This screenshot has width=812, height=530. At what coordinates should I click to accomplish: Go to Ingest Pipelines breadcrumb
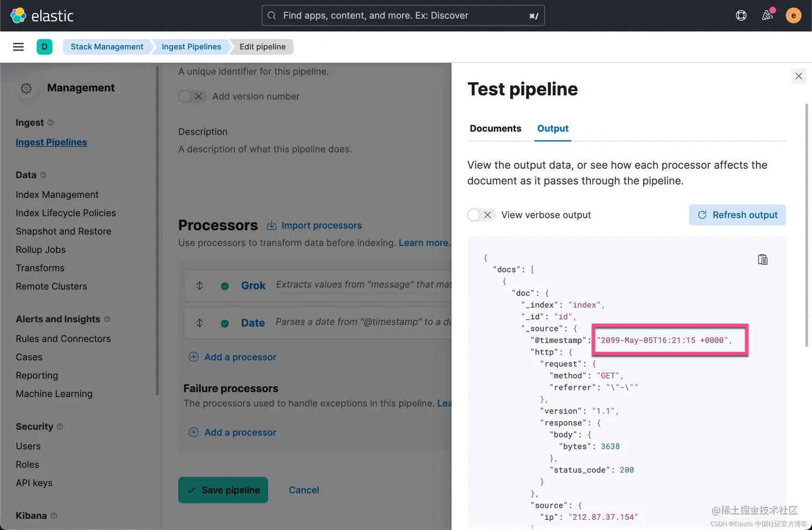pyautogui.click(x=191, y=47)
